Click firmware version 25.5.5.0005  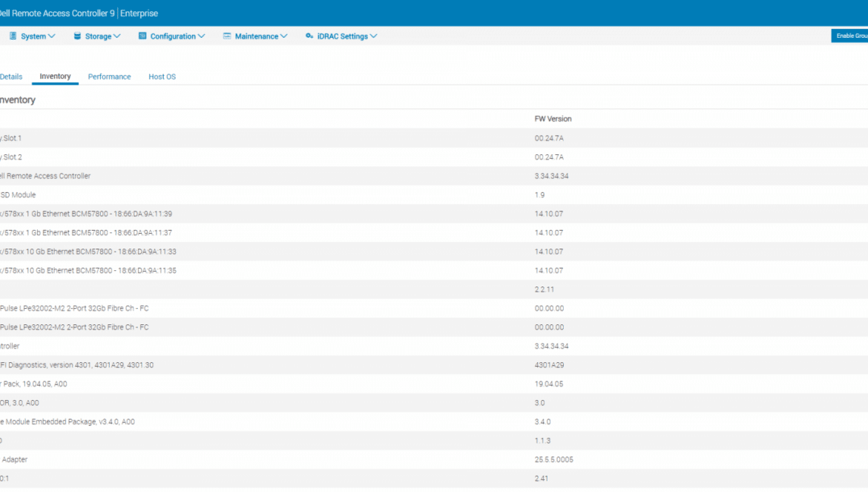[553, 459]
